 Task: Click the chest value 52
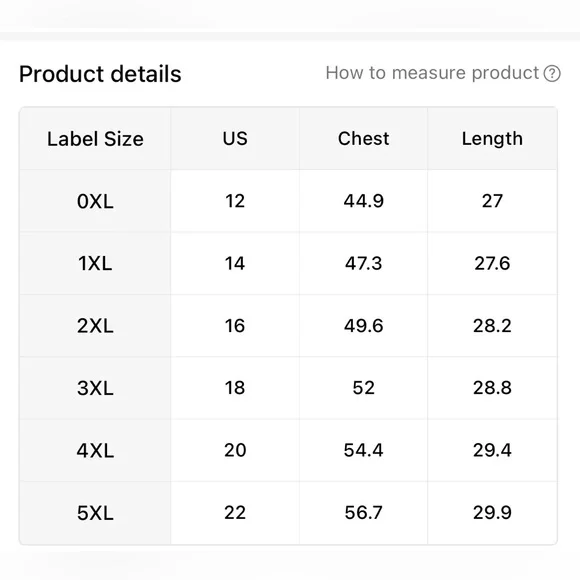(363, 388)
